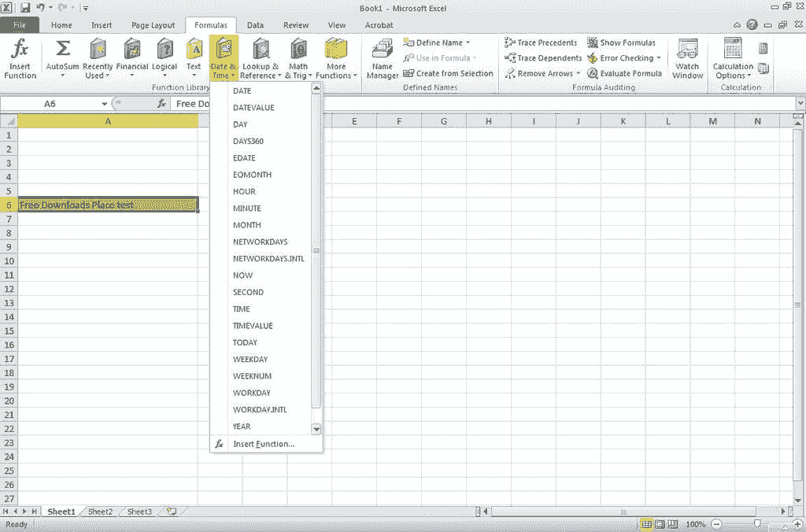Click the 100% zoom level button

[696, 524]
